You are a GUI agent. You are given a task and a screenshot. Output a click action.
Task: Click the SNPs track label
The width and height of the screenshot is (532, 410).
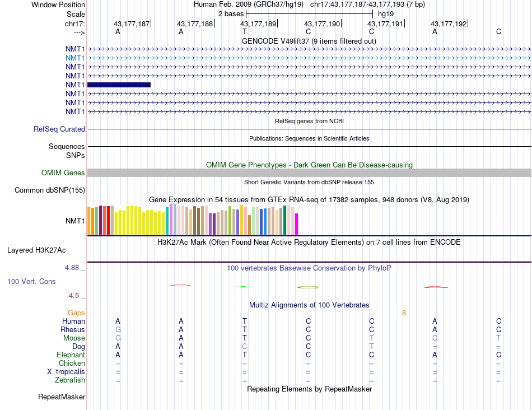click(76, 156)
